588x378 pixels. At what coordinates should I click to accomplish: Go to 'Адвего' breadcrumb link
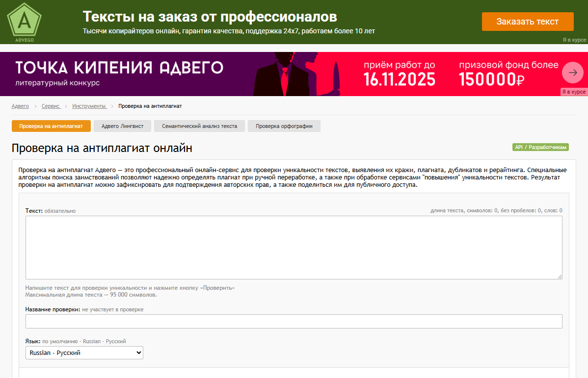pos(20,106)
